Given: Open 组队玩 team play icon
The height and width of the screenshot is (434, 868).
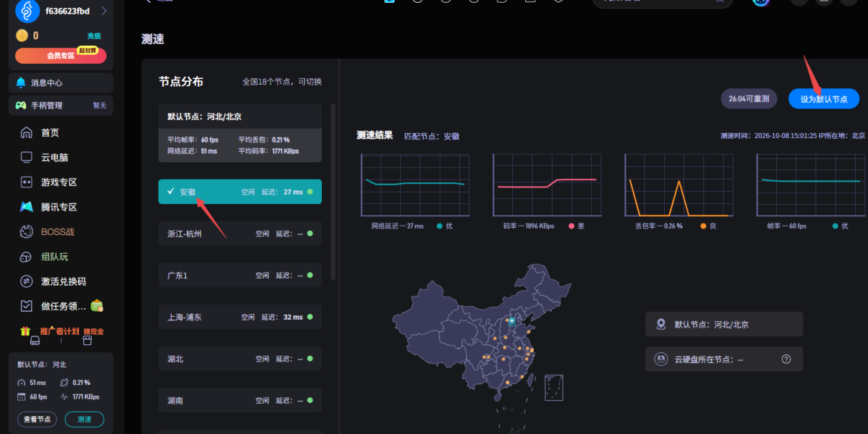Looking at the screenshot, I should point(27,257).
